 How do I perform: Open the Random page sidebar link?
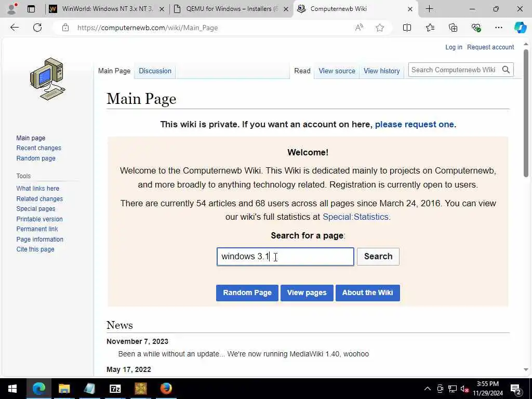tap(36, 158)
